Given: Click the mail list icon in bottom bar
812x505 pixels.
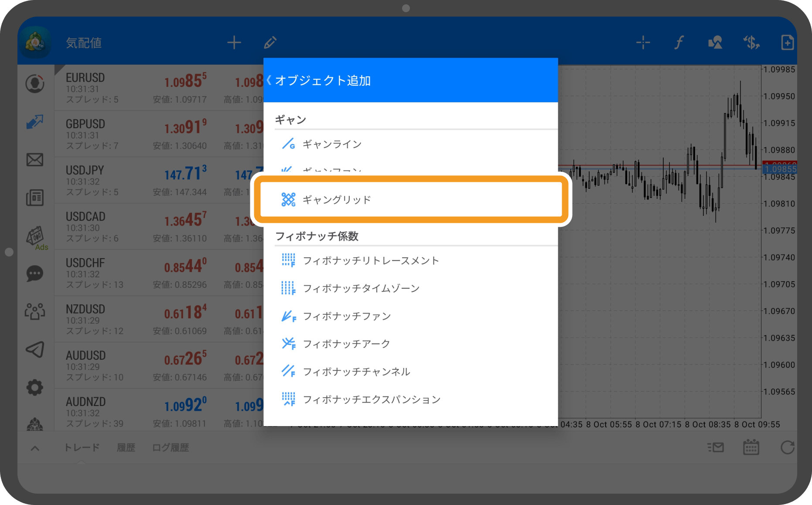Looking at the screenshot, I should click(x=716, y=447).
